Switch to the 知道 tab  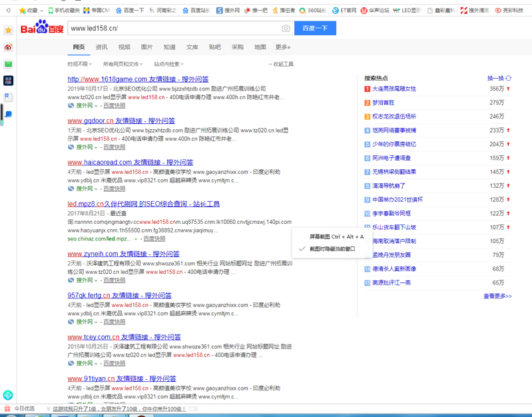point(170,47)
